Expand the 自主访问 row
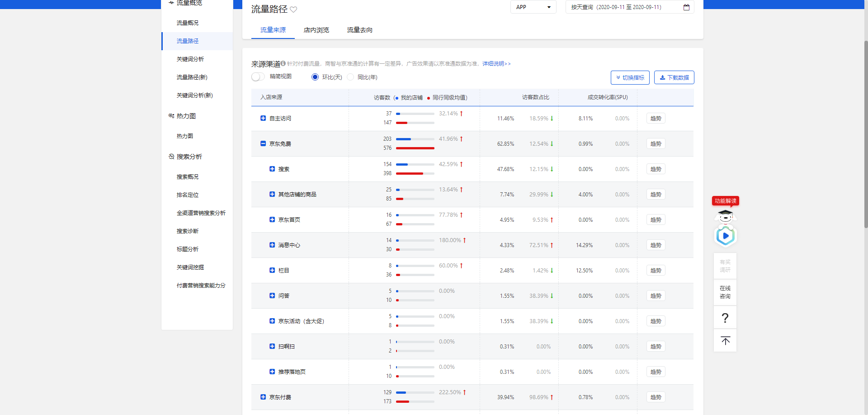The width and height of the screenshot is (868, 415). pyautogui.click(x=263, y=118)
